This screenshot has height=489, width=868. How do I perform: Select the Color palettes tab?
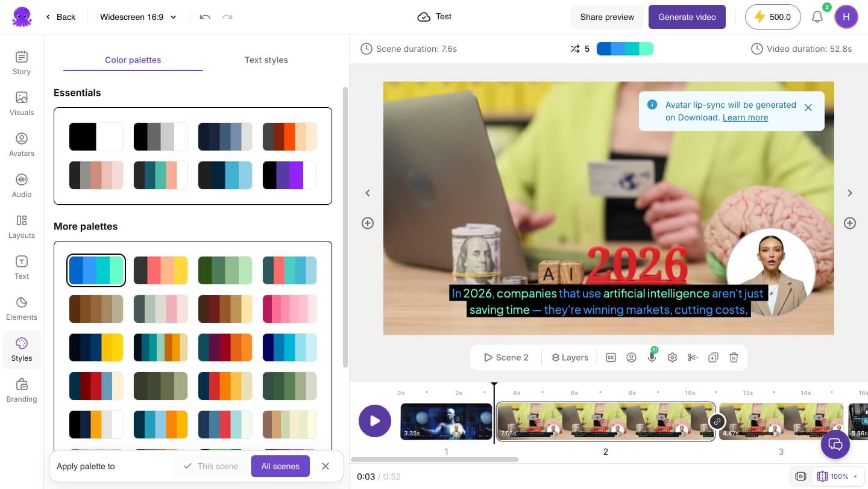pyautogui.click(x=133, y=60)
